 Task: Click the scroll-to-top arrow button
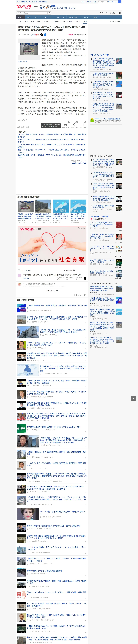133,398
